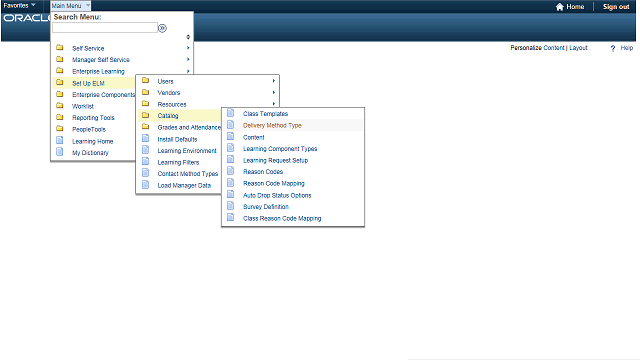Viewport: 640px width, 360px height.
Task: Click the Delivery Method Type page icon
Action: [231, 124]
